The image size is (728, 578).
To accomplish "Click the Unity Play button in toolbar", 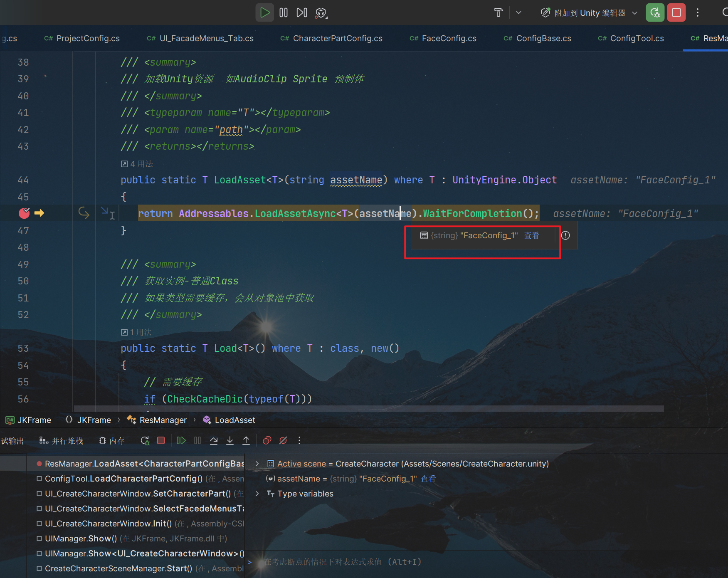I will pyautogui.click(x=264, y=13).
